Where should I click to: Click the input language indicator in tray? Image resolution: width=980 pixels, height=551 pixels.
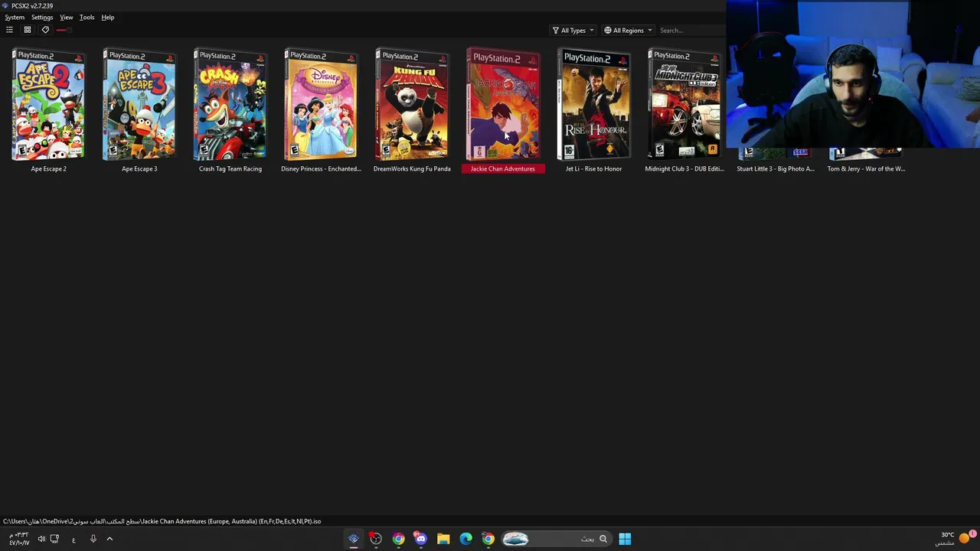pos(73,539)
